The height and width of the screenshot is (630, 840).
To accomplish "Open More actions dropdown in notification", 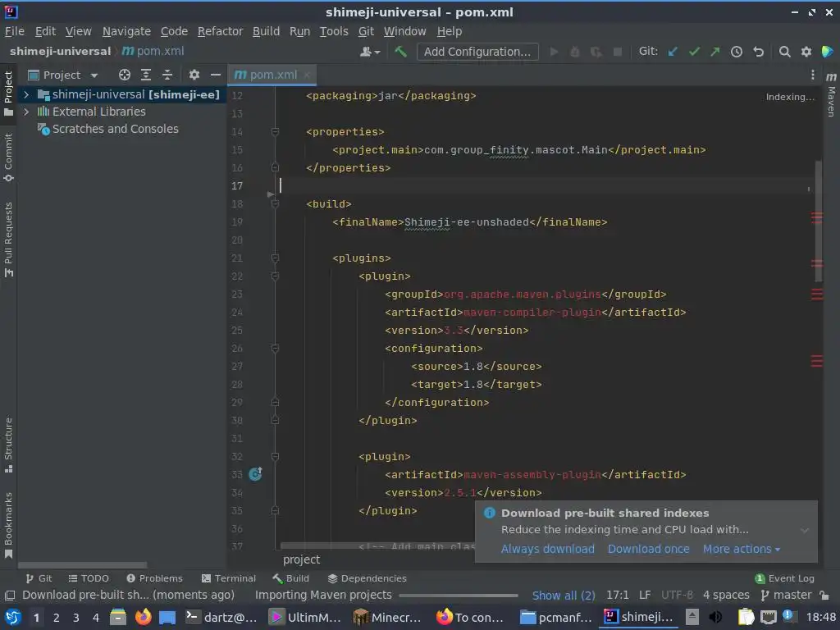I will coord(742,549).
